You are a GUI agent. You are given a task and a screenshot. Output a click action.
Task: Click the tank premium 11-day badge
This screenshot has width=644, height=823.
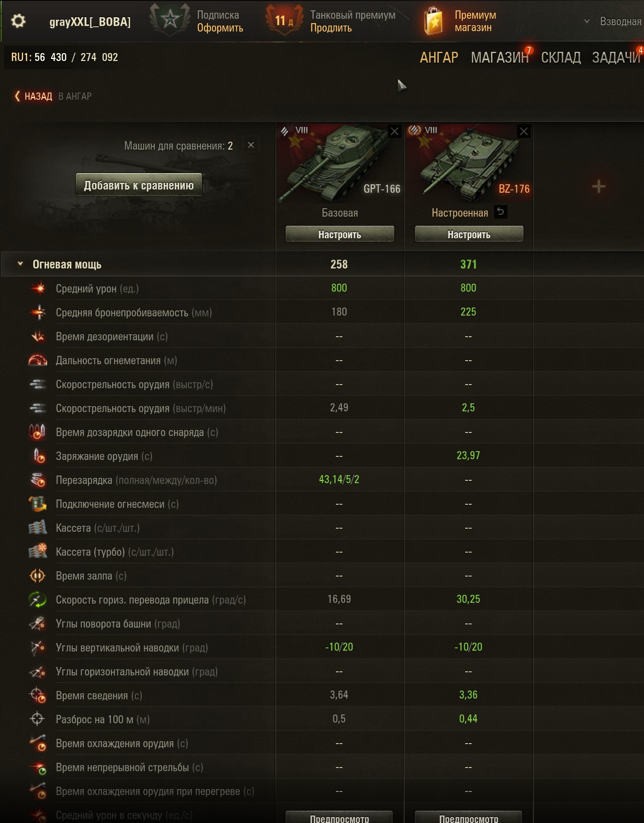click(x=284, y=20)
